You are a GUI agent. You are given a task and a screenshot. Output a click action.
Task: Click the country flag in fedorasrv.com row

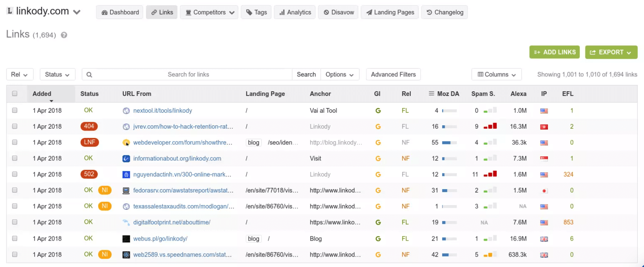[x=544, y=191]
